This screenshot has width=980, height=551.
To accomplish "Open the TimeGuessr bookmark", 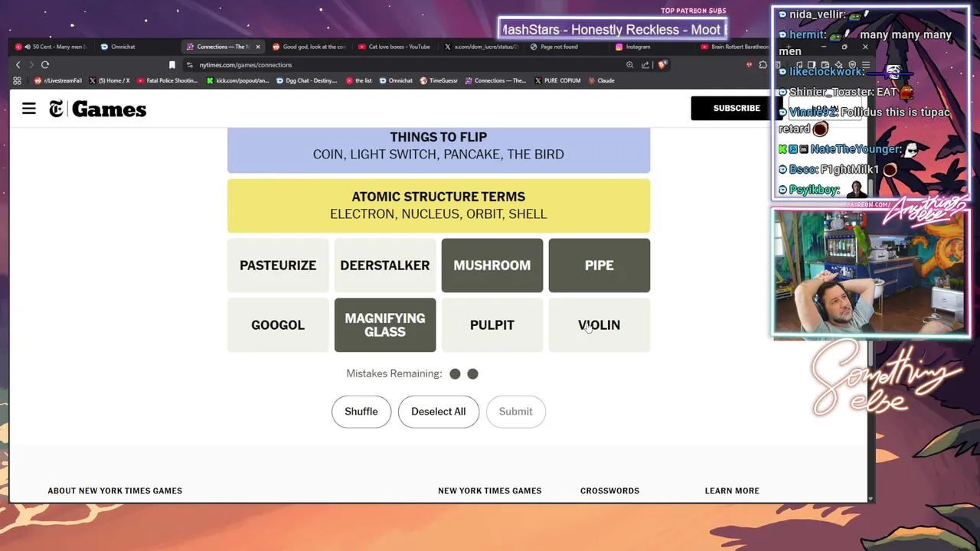I will click(x=438, y=80).
